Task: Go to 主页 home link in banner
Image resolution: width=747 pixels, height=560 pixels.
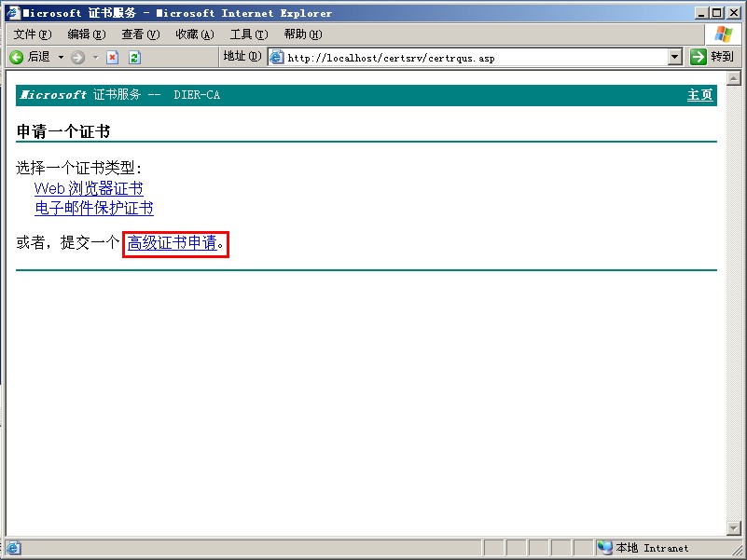Action: click(699, 95)
